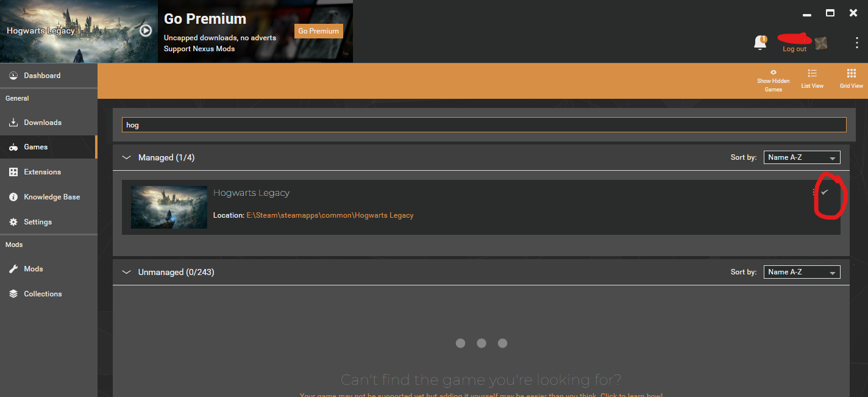This screenshot has width=868, height=397.
Task: Click the Go Premium heading text
Action: click(x=205, y=19)
